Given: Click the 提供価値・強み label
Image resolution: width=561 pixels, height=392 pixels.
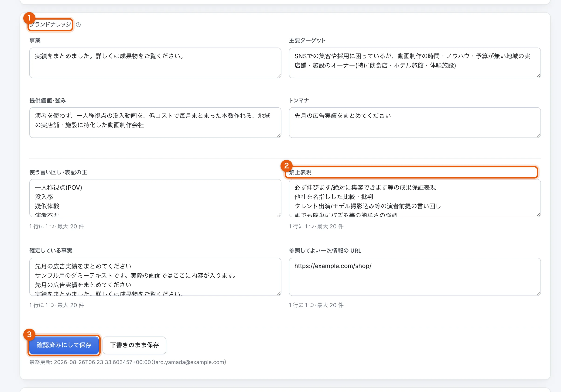Looking at the screenshot, I should click(x=48, y=100).
